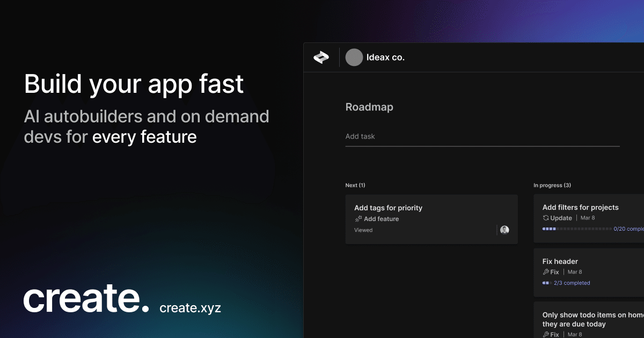644x338 pixels.
Task: Click the gray Ideax co. workspace avatar
Action: pyautogui.click(x=354, y=57)
